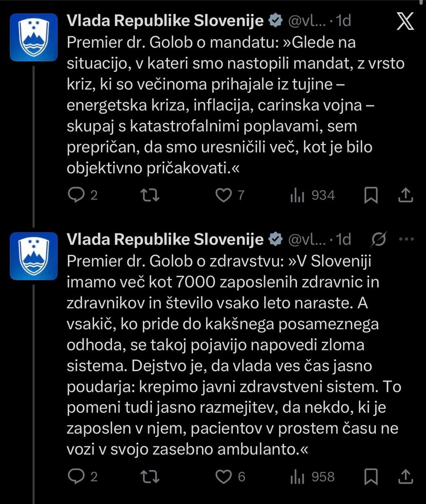
Task: Bookmark the first tweet about mandatu
Action: (x=371, y=195)
